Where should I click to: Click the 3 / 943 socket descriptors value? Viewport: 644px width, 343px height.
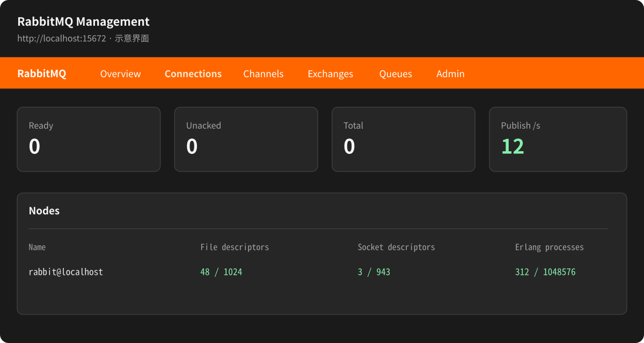tap(374, 272)
